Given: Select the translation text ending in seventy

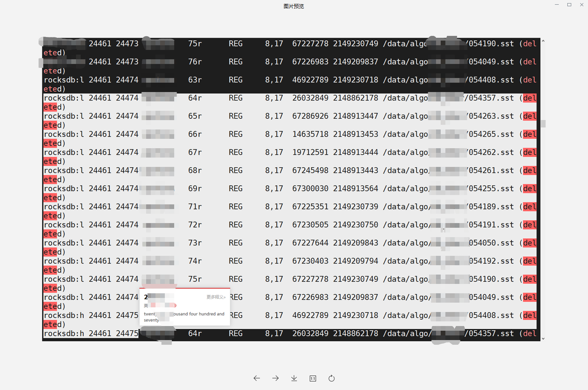Looking at the screenshot, I should click(183, 317).
